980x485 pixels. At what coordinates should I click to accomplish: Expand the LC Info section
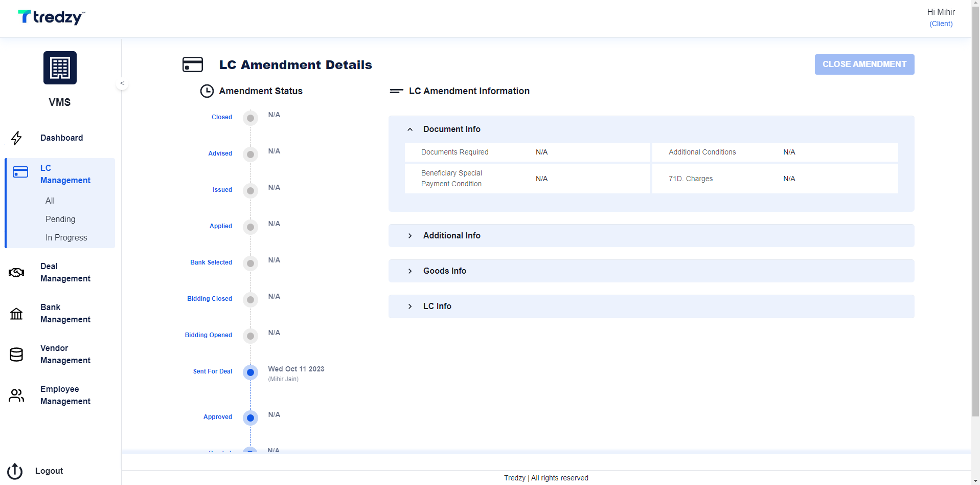(410, 306)
